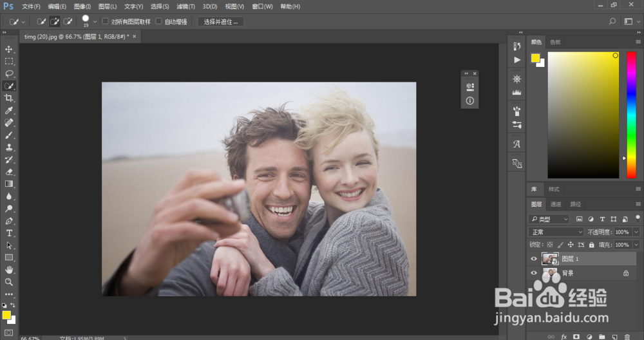Toggle lock image pixels brush icon
This screenshot has width=644, height=340.
click(x=560, y=245)
